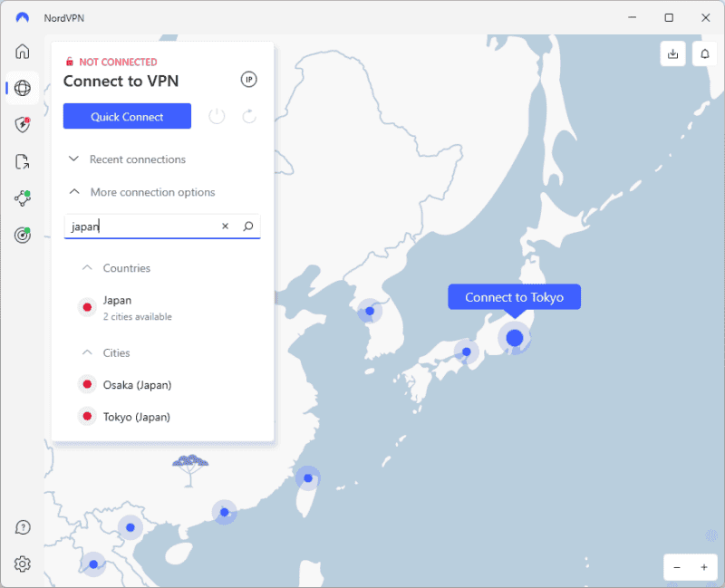Click the Tokyo server pin on map

[x=514, y=338]
